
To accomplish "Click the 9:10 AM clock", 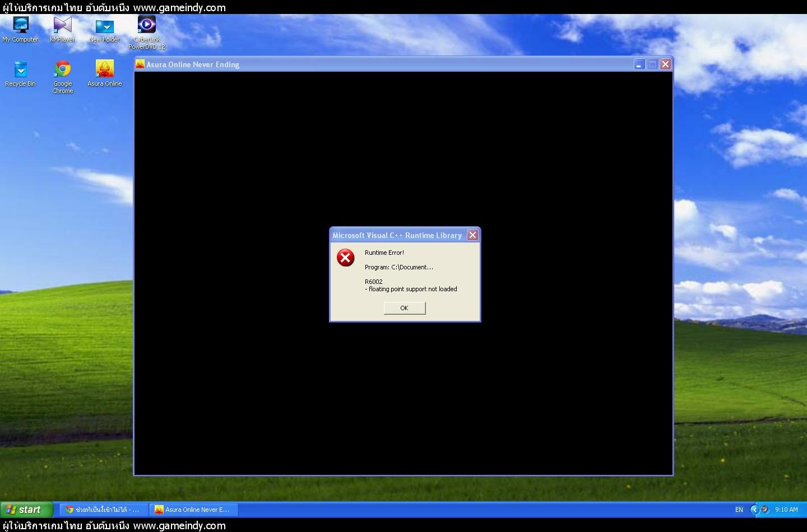I will click(x=786, y=510).
